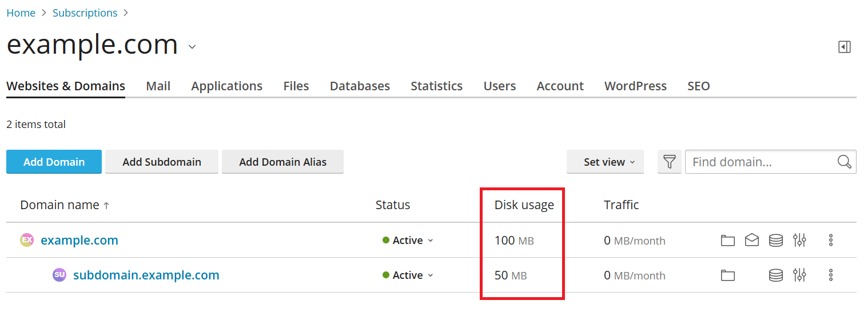This screenshot has height=312, width=868.
Task: Open file manager for subdomain.example.com row
Action: point(727,275)
